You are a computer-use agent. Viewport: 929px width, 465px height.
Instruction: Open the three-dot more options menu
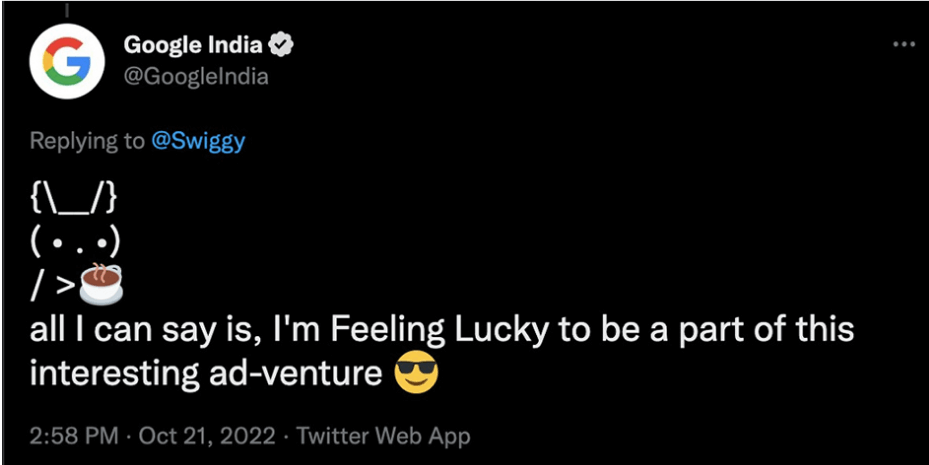tap(905, 46)
